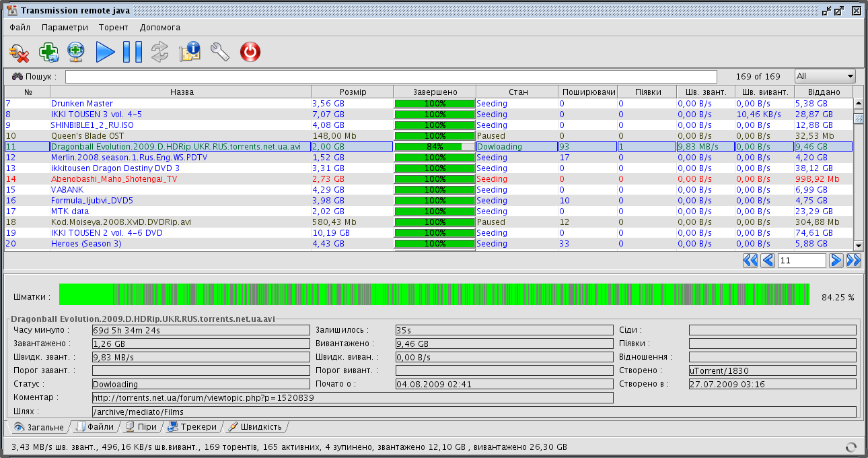The width and height of the screenshot is (868, 458).
Task: Click the remove torrent icon
Action: [19, 53]
